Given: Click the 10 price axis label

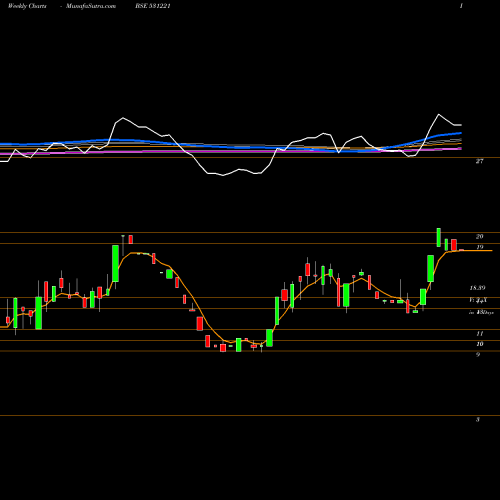Looking at the screenshot, I should 480,344.
